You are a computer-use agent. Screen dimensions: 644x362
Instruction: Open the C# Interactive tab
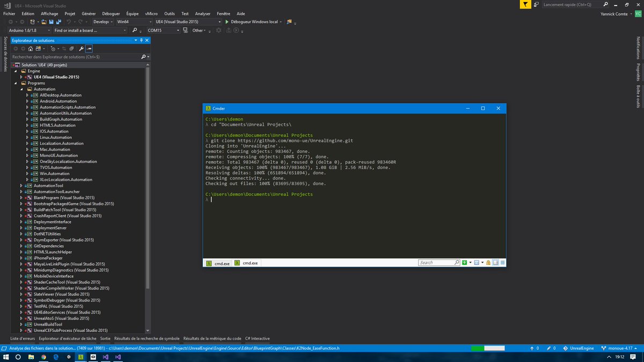point(258,338)
